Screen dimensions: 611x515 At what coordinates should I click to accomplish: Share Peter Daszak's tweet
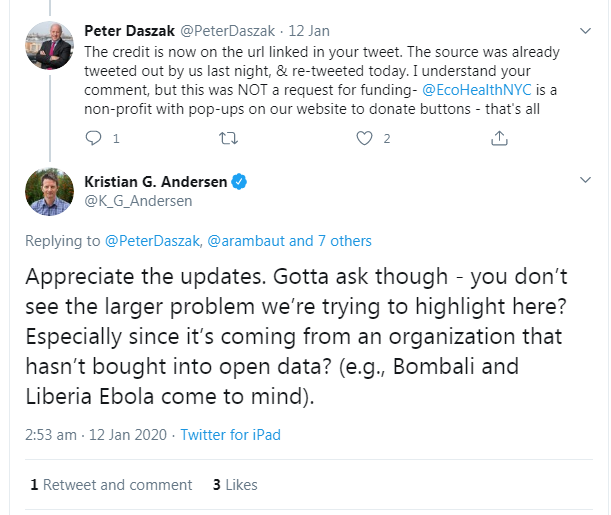(x=499, y=139)
